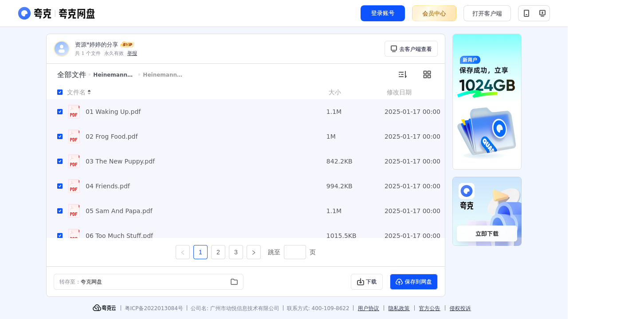This screenshot has height=319, width=644.
Task: Click the folder icon in the save-to field
Action: pyautogui.click(x=234, y=282)
